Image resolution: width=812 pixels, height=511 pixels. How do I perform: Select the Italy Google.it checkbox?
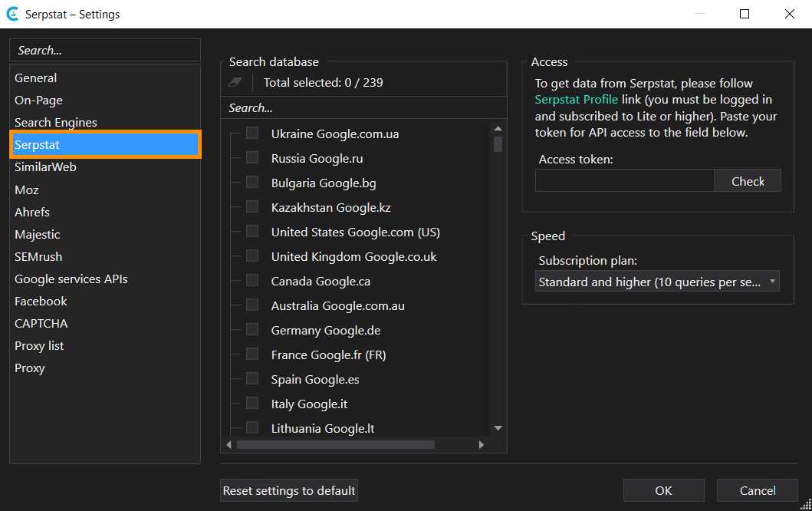click(x=252, y=404)
